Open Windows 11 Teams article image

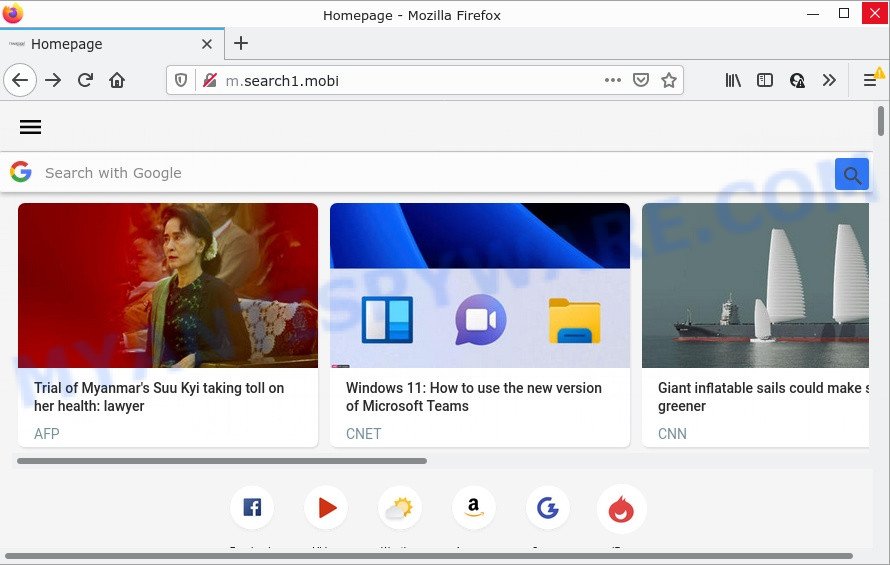480,285
